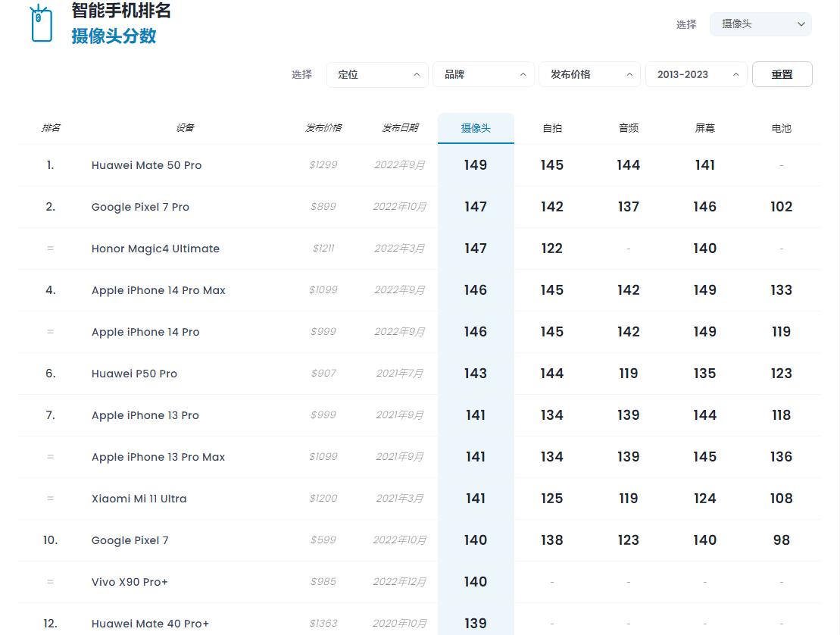Screen dimensions: 840x635
Task: Select the Google Pixel 7 Pro row
Action: (140, 207)
